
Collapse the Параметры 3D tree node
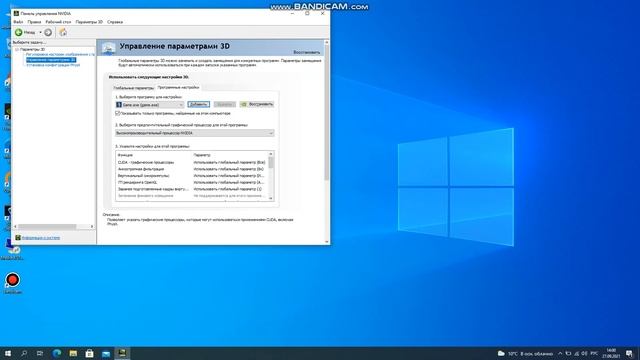(17, 49)
